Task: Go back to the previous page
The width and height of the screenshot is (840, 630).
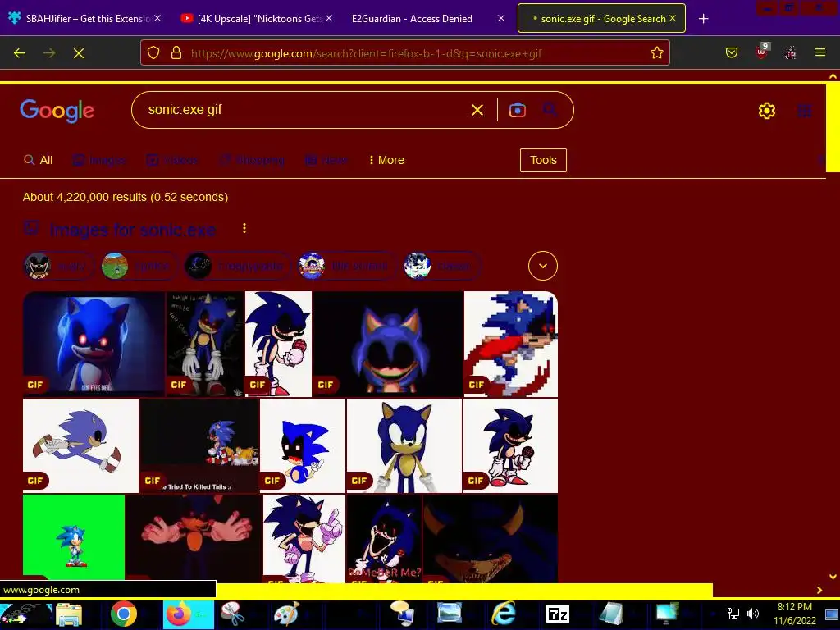Action: (20, 53)
